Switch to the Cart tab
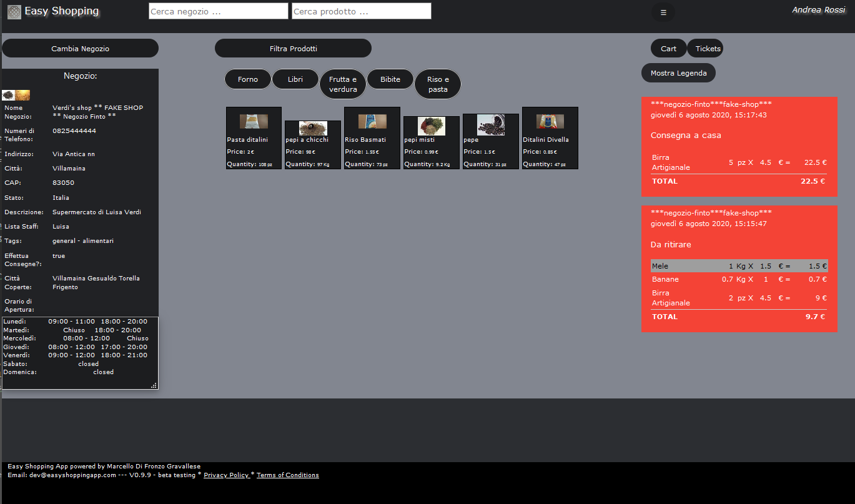The width and height of the screenshot is (855, 504). 668,48
